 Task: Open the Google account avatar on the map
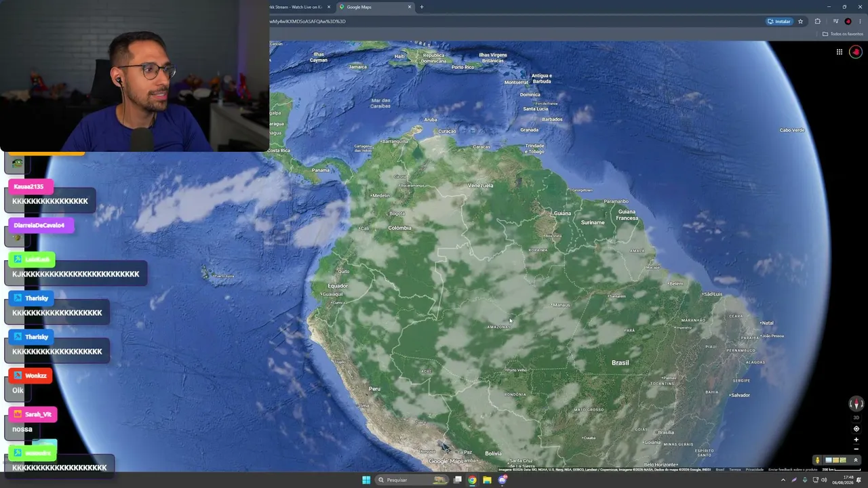tap(856, 52)
